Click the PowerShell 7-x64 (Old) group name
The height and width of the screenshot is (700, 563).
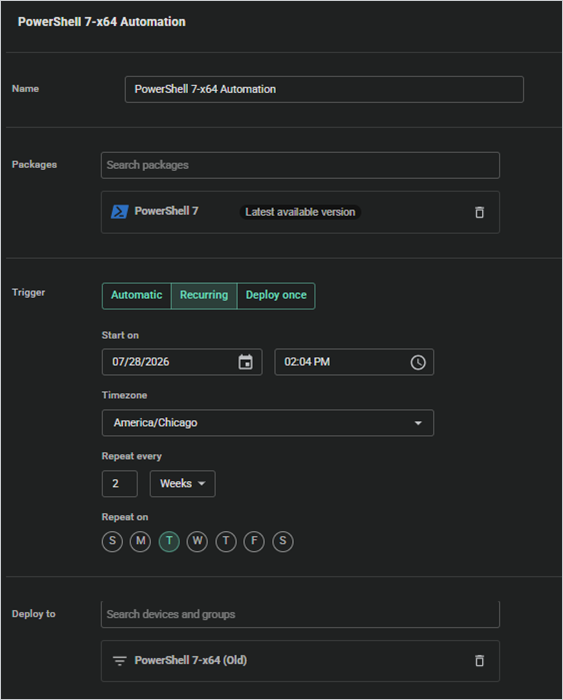191,660
